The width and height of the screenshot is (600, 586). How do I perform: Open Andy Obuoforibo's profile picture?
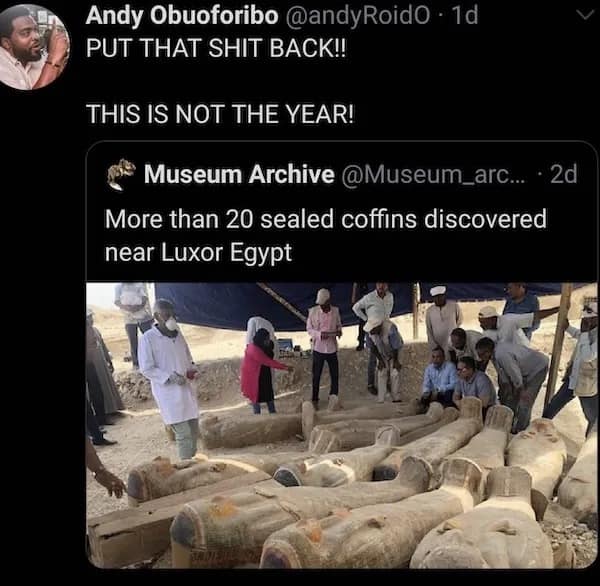tap(34, 47)
